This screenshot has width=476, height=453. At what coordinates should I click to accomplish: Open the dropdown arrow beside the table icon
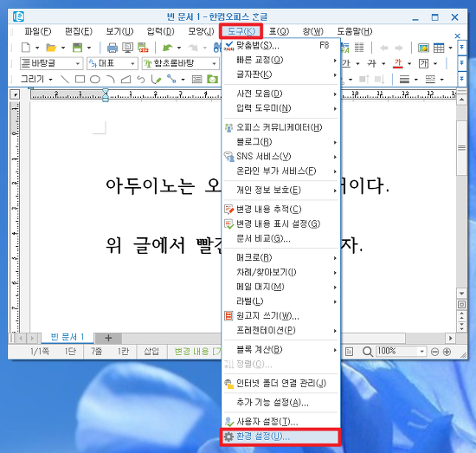tap(451, 48)
